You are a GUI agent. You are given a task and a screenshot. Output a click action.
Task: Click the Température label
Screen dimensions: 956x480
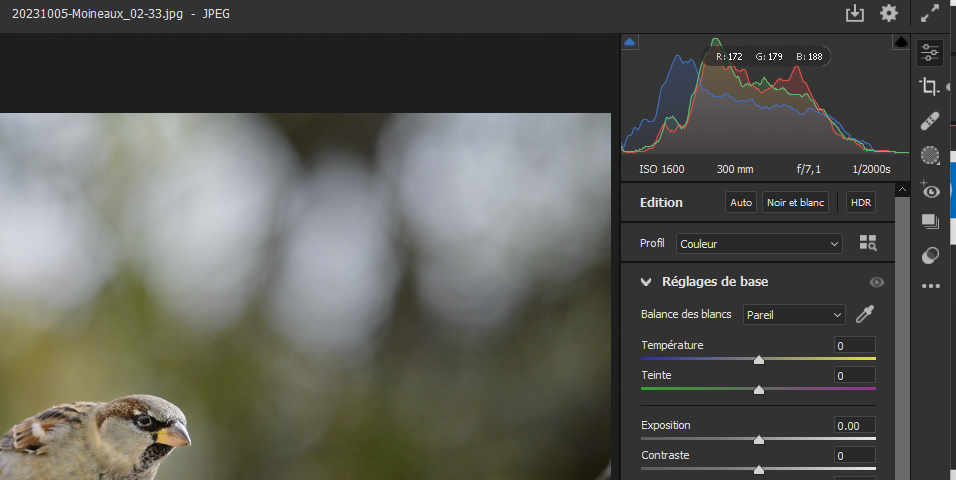[672, 345]
